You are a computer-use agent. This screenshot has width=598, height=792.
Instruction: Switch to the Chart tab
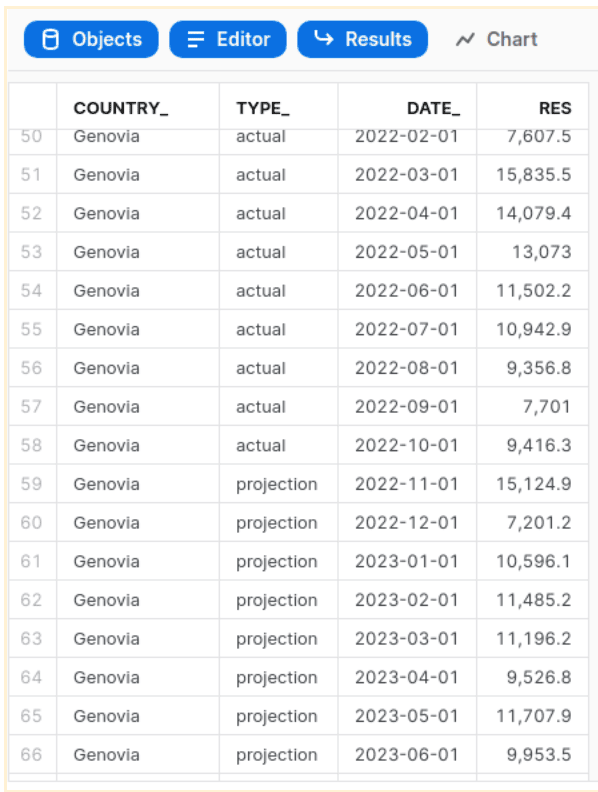(496, 39)
